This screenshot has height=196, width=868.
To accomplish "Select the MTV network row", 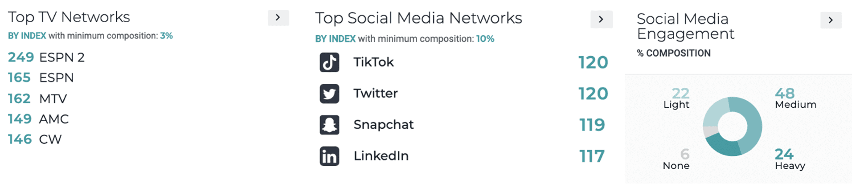I will 37,98.
